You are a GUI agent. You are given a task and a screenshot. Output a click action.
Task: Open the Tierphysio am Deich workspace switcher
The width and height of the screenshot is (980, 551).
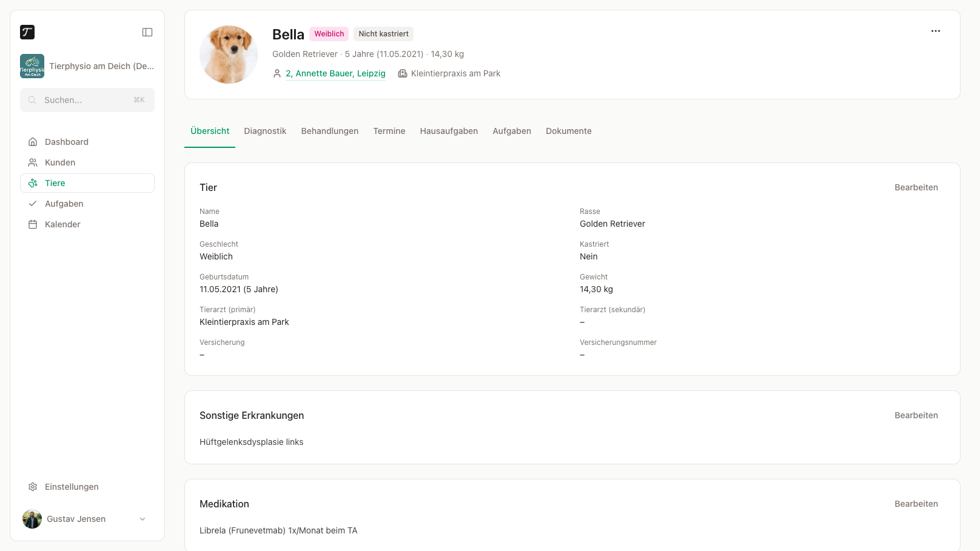[x=87, y=66]
